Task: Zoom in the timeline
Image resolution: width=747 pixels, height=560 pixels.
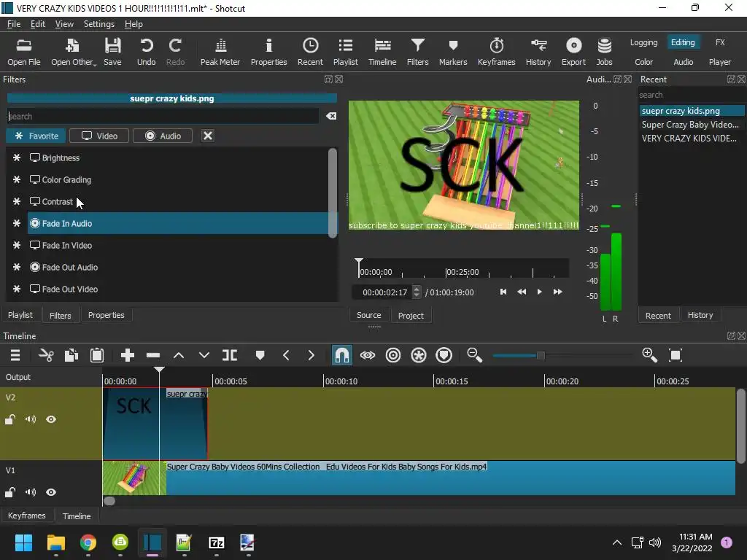Action: pos(650,355)
